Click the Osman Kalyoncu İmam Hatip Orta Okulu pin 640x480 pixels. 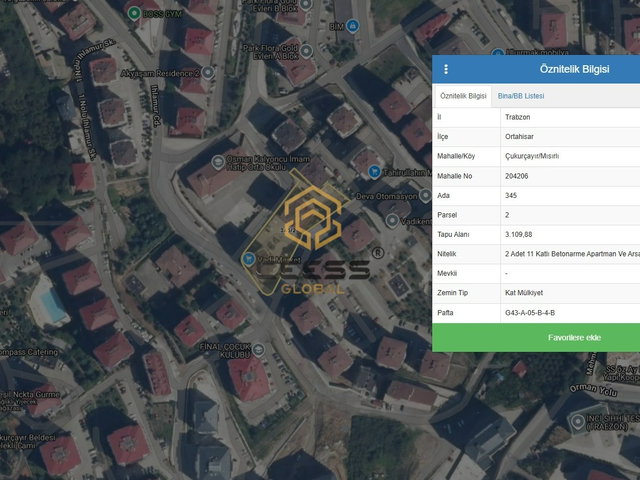(x=218, y=162)
